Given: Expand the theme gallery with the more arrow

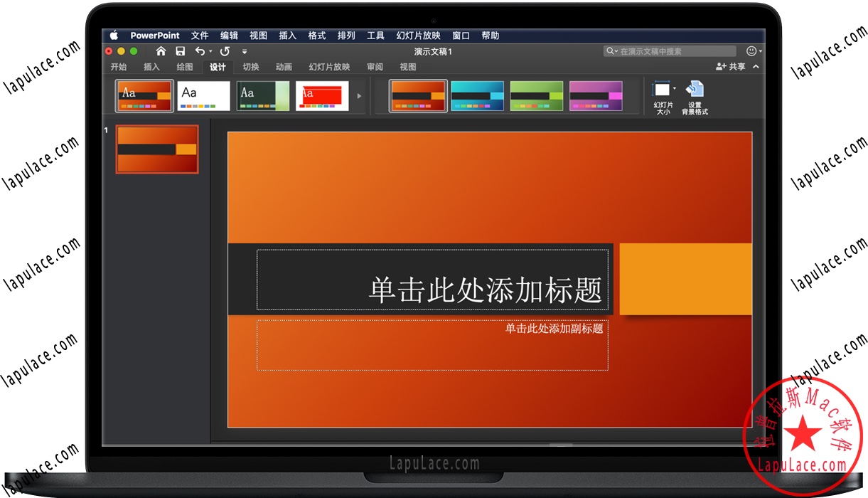Looking at the screenshot, I should coord(359,96).
